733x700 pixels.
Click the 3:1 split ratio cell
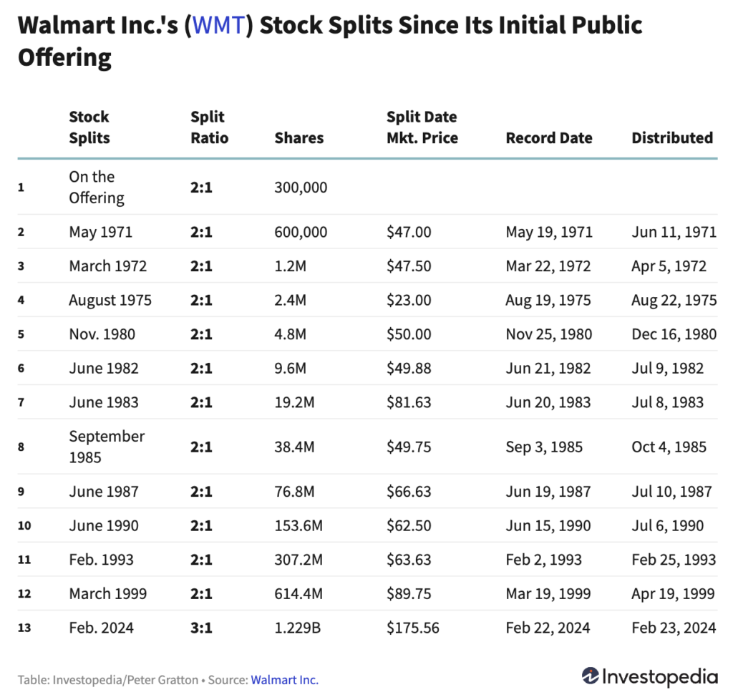point(201,628)
